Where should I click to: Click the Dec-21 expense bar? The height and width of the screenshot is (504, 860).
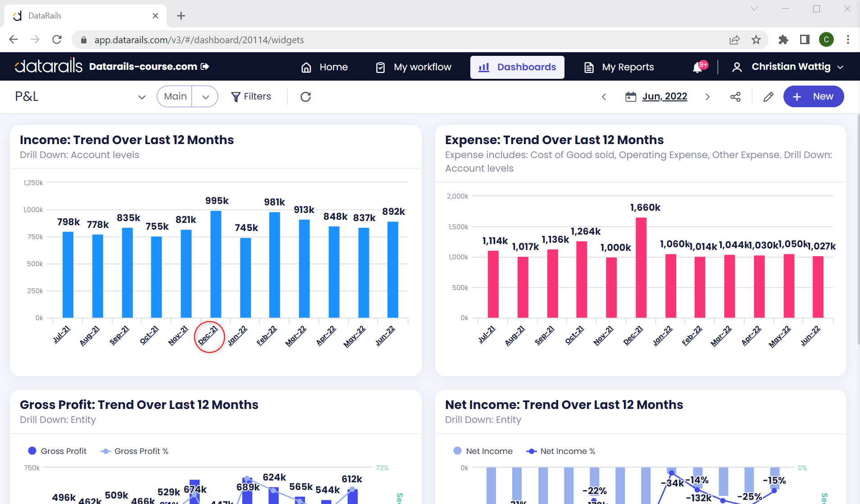(641, 268)
